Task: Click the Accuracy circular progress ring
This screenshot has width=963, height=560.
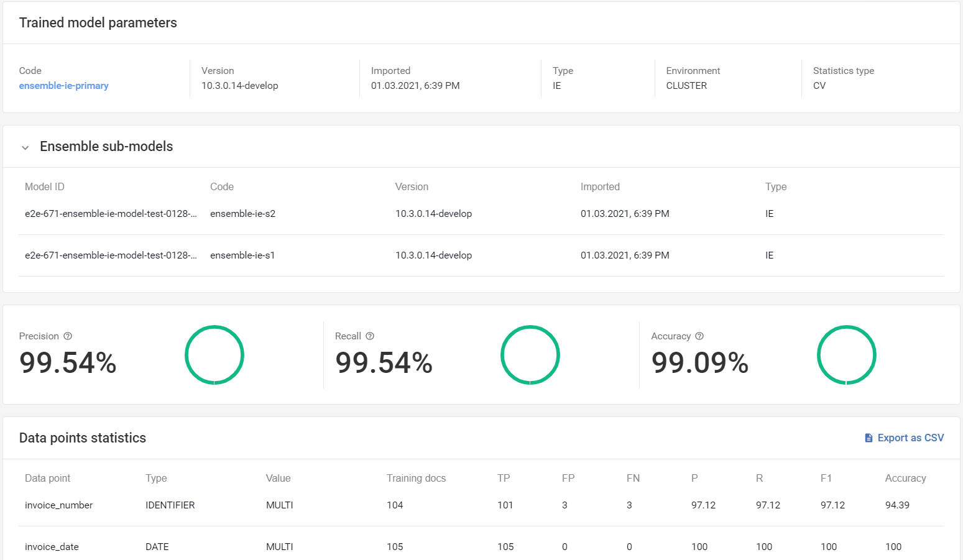Action: coord(847,355)
